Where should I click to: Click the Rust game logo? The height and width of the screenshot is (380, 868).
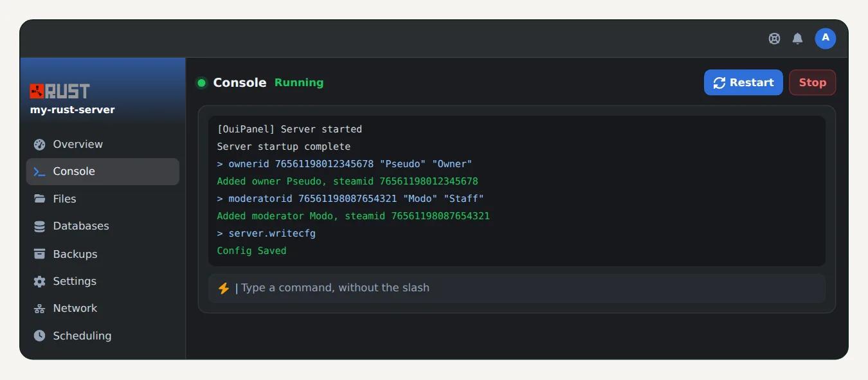tap(60, 91)
